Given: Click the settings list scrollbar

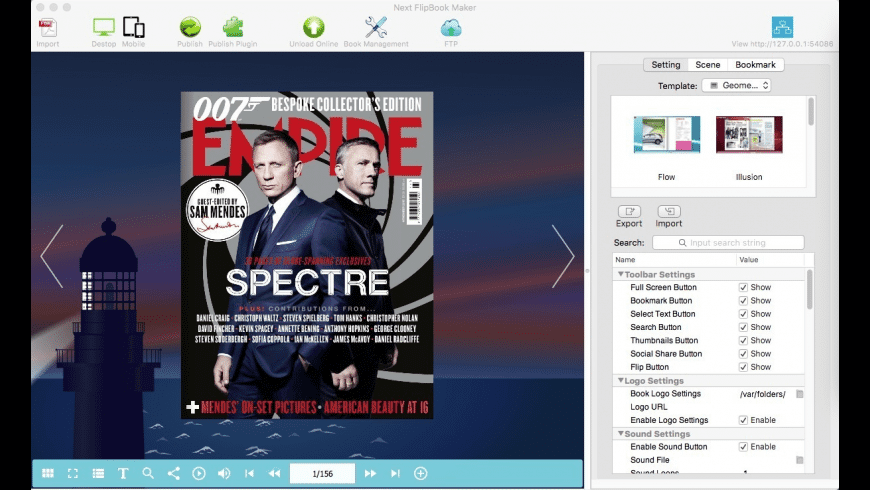Looking at the screenshot, I should pos(810,289).
